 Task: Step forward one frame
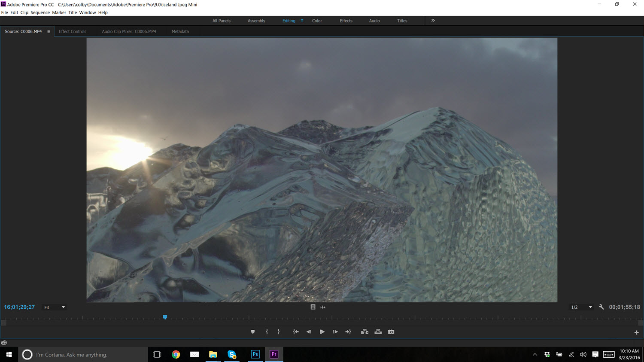[x=335, y=332]
